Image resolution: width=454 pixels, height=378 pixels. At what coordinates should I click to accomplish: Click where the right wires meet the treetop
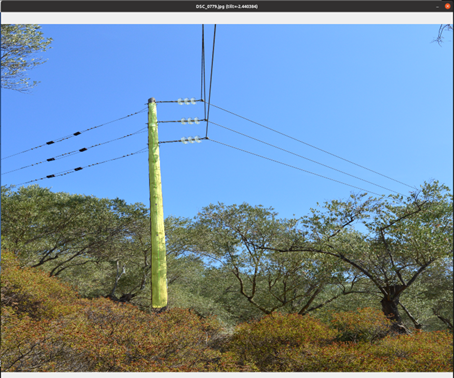413,191
